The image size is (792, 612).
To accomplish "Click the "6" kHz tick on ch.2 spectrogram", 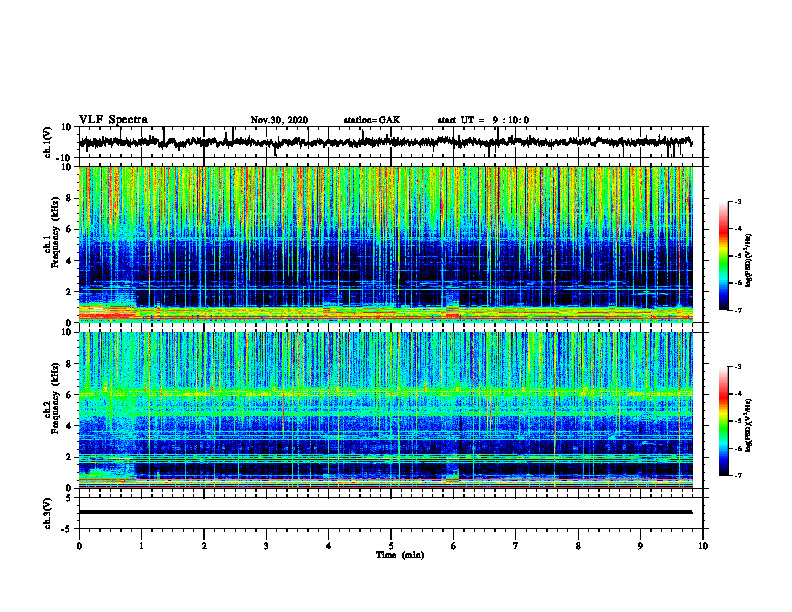I will (70, 395).
